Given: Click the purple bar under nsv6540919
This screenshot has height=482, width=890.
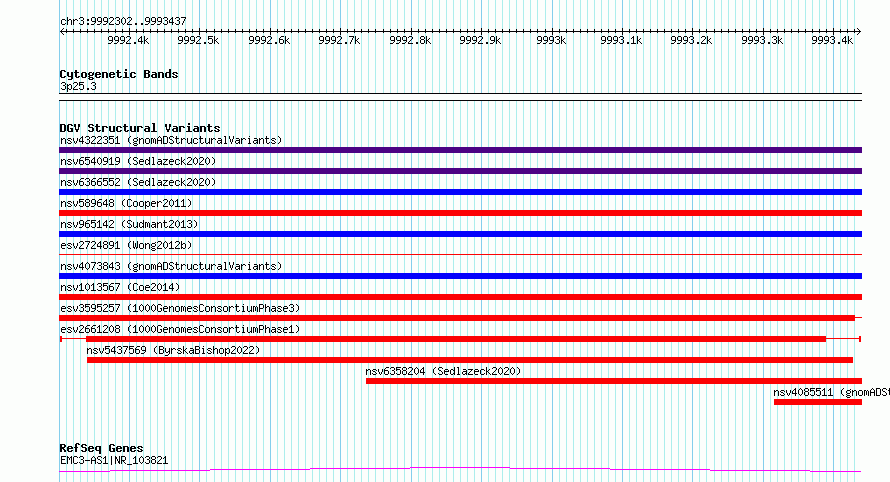Looking at the screenshot, I should click(x=460, y=171).
